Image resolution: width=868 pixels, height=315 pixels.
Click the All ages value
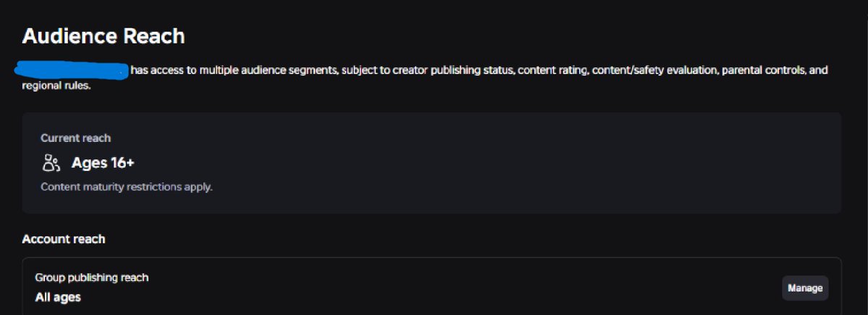point(58,297)
